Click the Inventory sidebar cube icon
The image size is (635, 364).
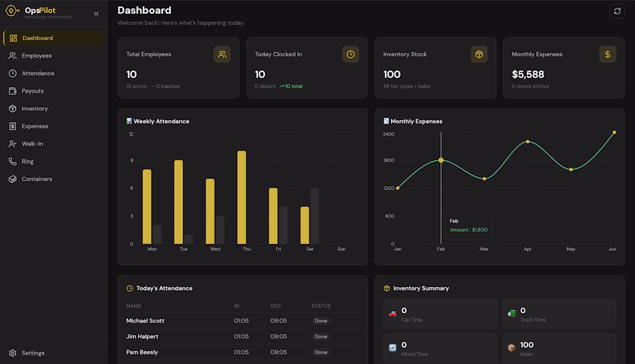pyautogui.click(x=13, y=108)
